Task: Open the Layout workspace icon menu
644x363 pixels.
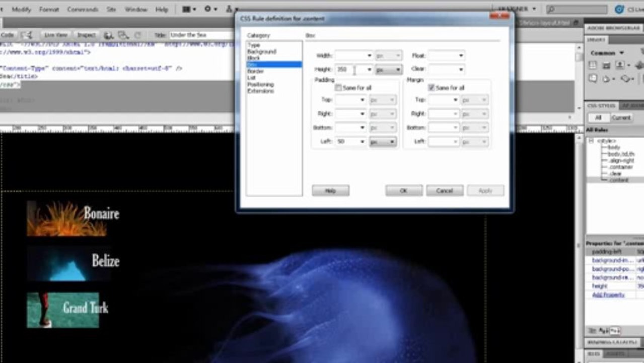Action: 189,9
